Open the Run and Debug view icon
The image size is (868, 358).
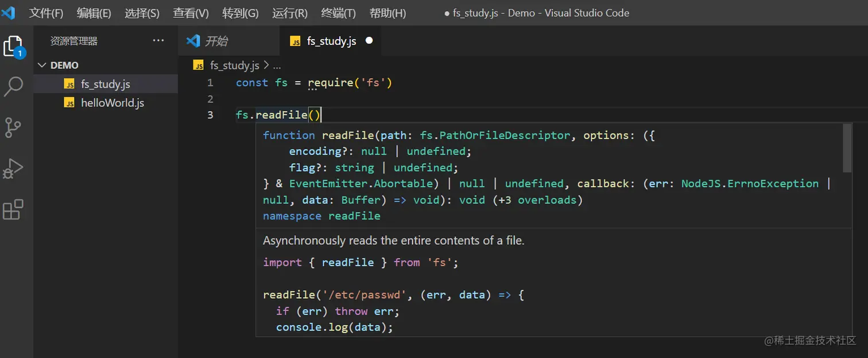[x=13, y=169]
